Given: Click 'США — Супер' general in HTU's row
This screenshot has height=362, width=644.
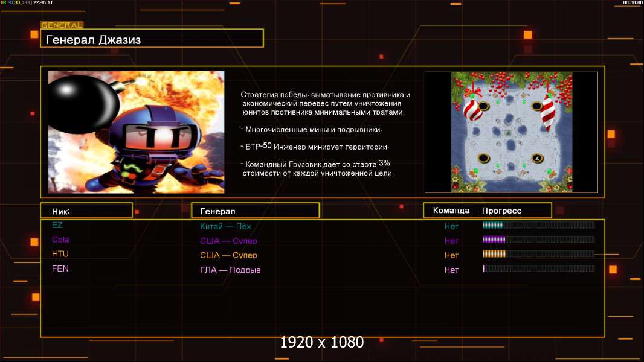Looking at the screenshot, I should point(228,255).
